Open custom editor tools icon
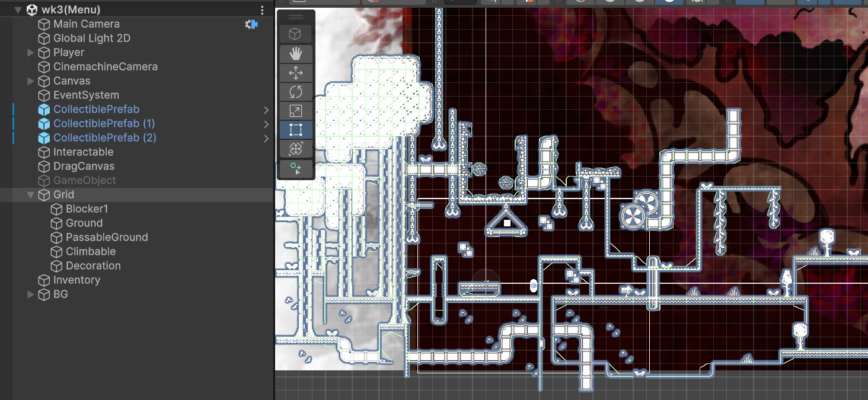868x400 pixels. 296,169
